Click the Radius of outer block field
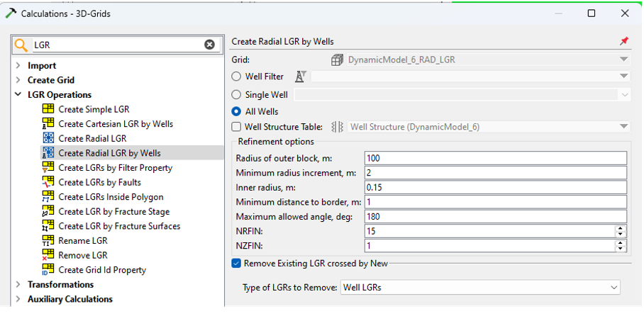This screenshot has height=316, width=644. (x=495, y=158)
